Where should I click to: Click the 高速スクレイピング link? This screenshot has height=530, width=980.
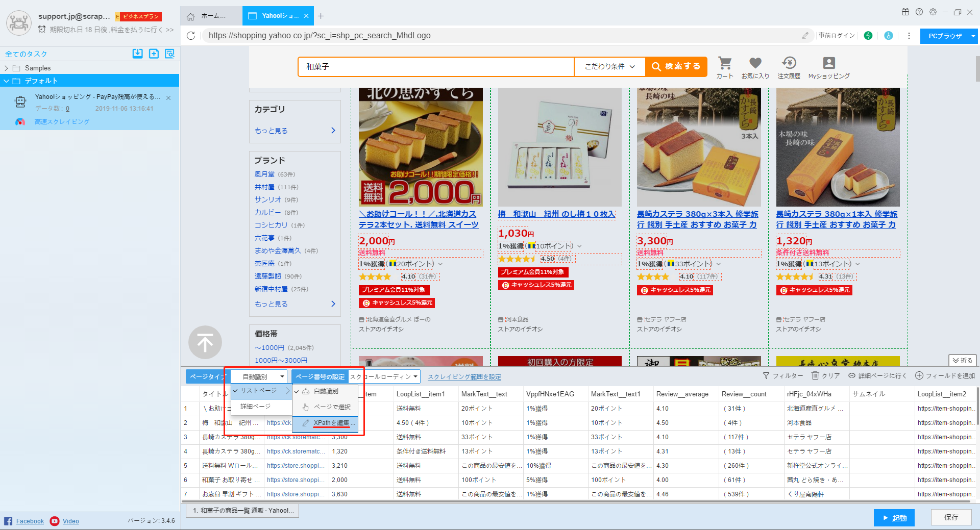pos(62,122)
